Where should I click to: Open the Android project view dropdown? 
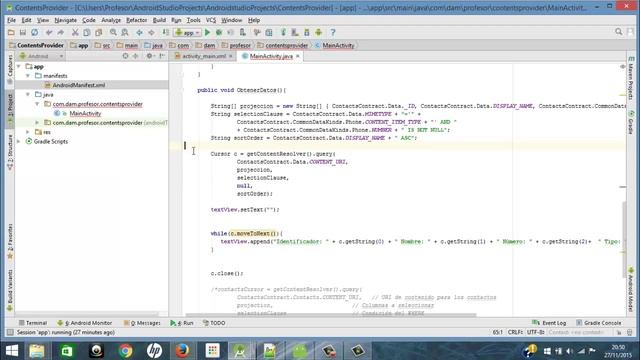tap(41, 56)
